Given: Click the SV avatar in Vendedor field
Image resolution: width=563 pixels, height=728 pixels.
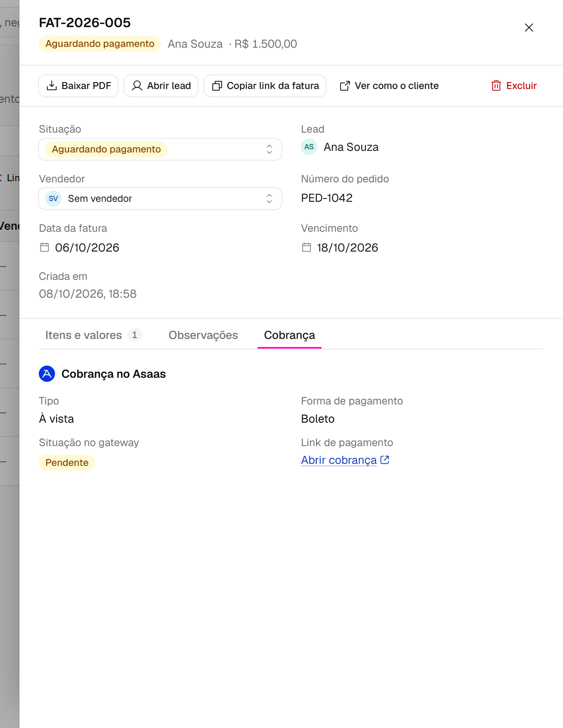Looking at the screenshot, I should 53,199.
